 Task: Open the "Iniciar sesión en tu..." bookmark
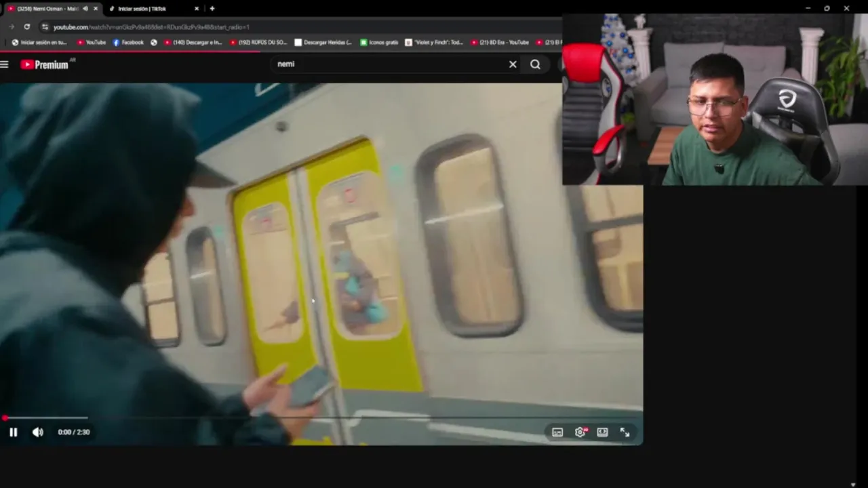39,42
